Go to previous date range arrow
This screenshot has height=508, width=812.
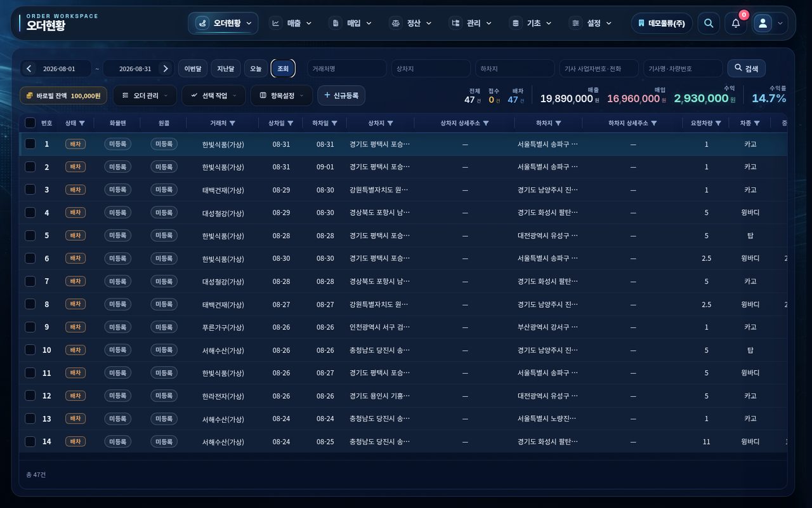tap(29, 69)
